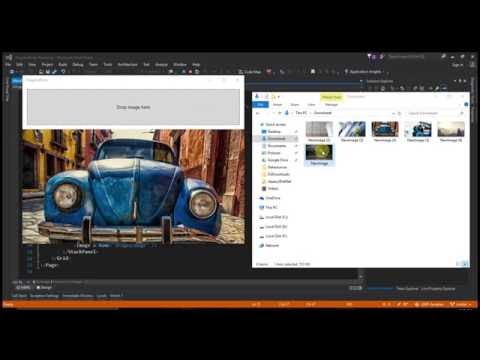Select Network in Explorer navigation pane

point(272,245)
